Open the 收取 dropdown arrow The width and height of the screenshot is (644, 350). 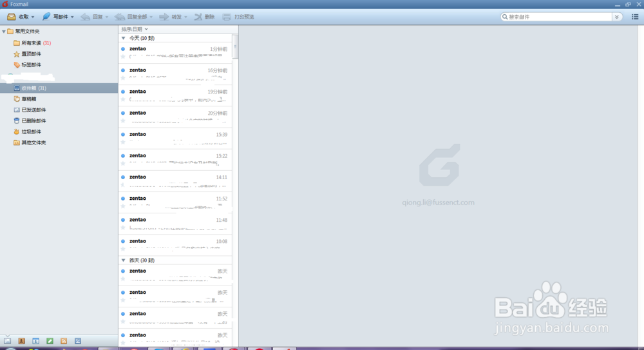(33, 17)
